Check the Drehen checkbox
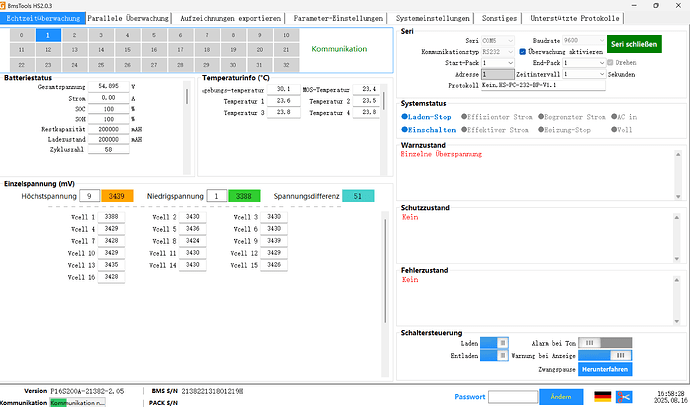This screenshot has width=690, height=407. pyautogui.click(x=610, y=62)
